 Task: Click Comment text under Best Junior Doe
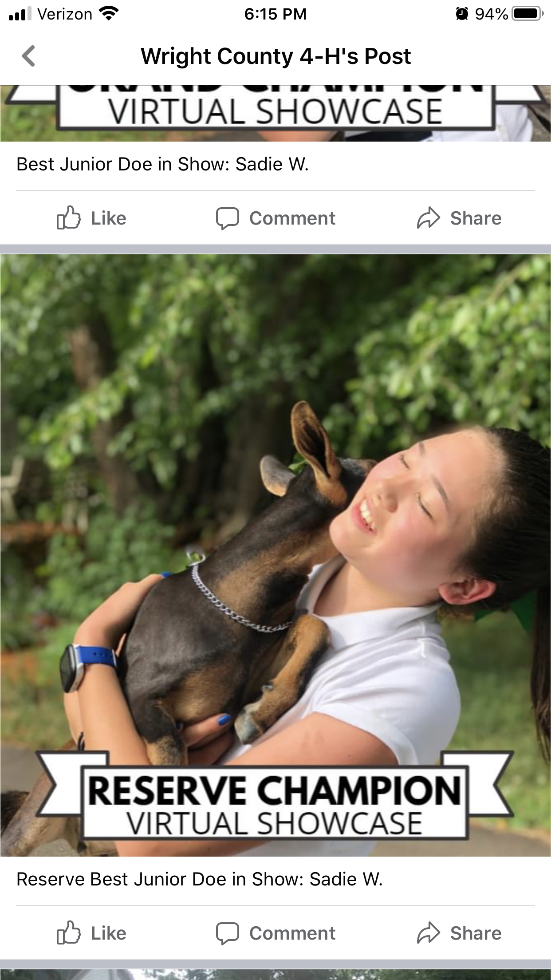point(292,218)
